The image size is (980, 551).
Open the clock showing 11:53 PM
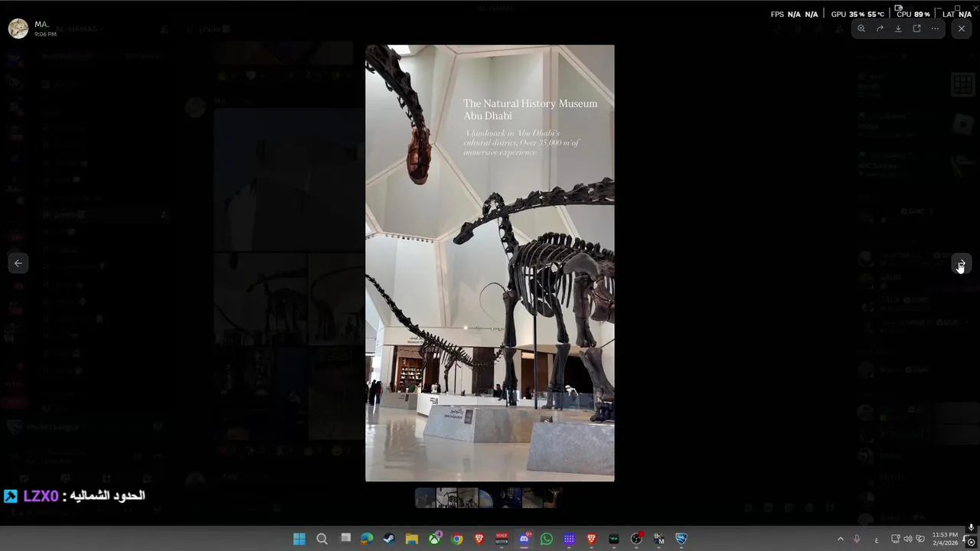pos(946,539)
